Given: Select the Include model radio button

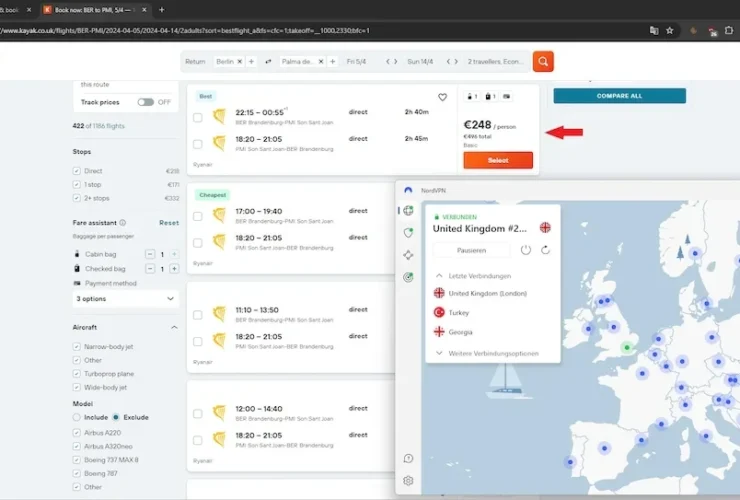Looking at the screenshot, I should tap(77, 416).
